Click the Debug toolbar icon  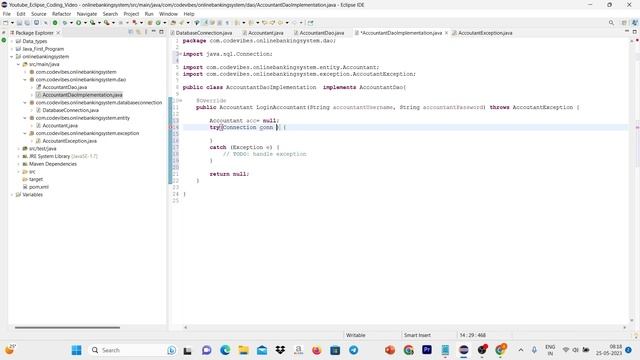pos(64,23)
